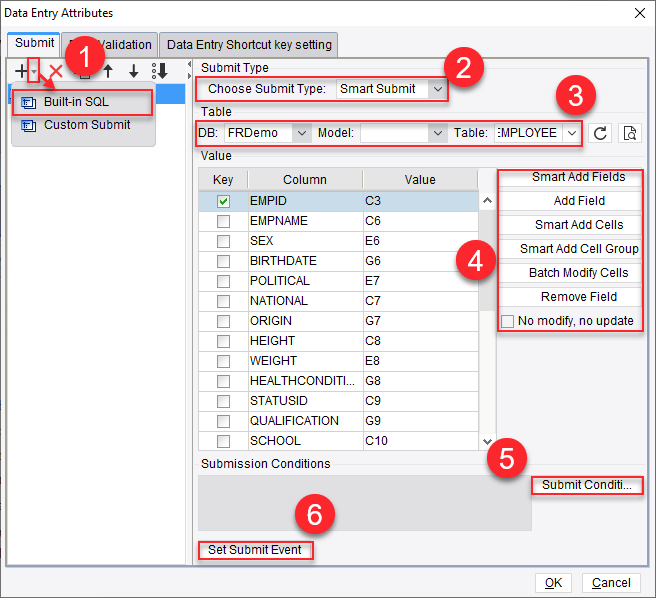Choose Built-in SQL from the menu
Image resolution: width=656 pixels, height=598 pixels.
(82, 102)
